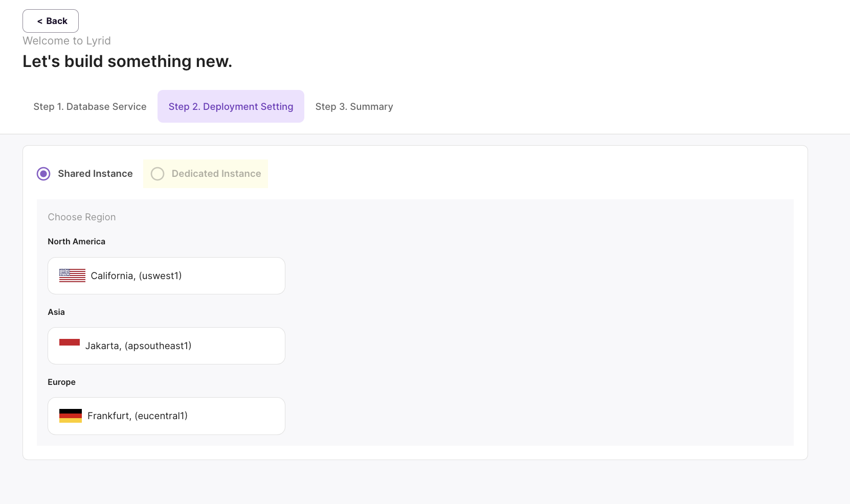Select the Frankfurt, (eucentral1) region name
Viewport: 850px width, 504px height.
pos(138,416)
